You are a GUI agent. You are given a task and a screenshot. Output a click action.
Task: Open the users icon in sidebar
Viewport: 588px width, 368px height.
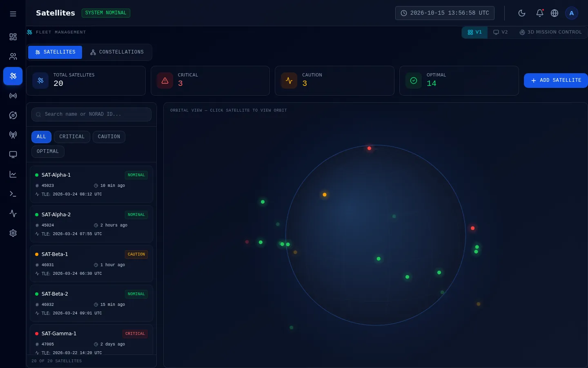click(13, 56)
